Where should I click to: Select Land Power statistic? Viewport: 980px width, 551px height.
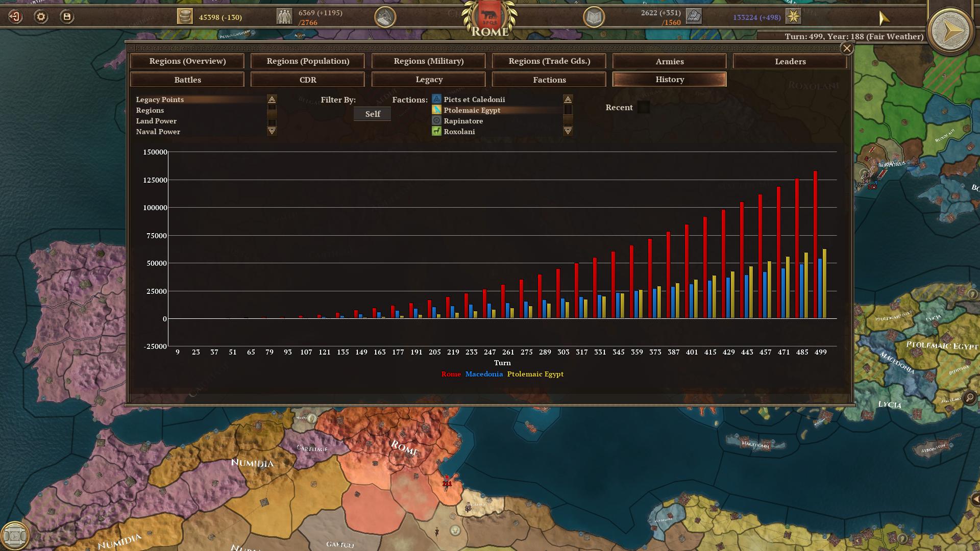coord(156,121)
